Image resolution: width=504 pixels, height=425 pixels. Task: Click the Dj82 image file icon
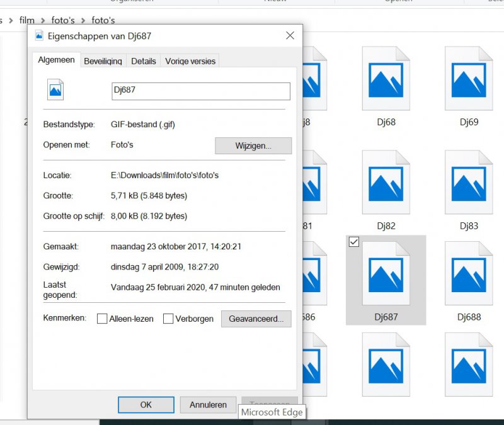(386, 183)
